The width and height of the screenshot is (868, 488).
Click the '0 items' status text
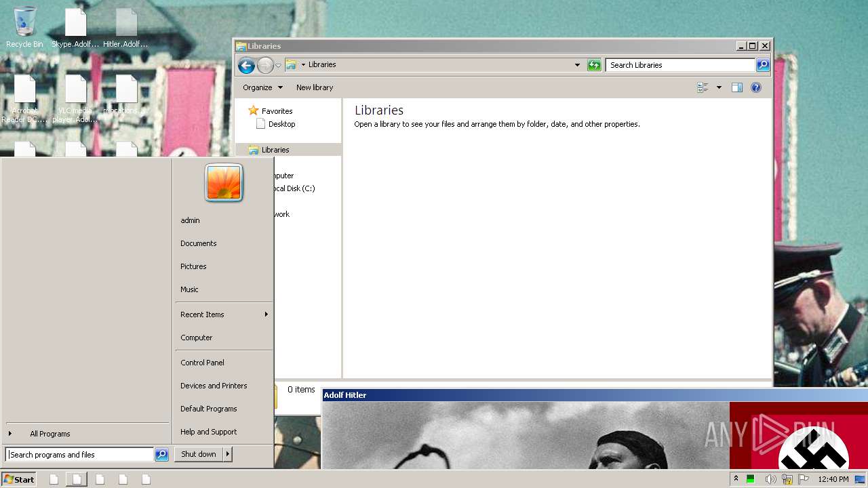[x=301, y=390]
